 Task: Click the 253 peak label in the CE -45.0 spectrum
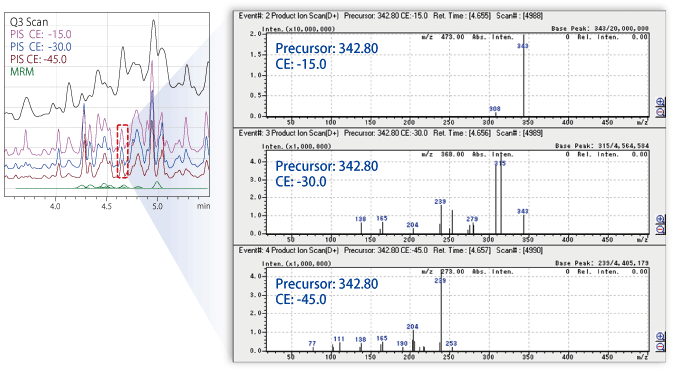(x=451, y=343)
